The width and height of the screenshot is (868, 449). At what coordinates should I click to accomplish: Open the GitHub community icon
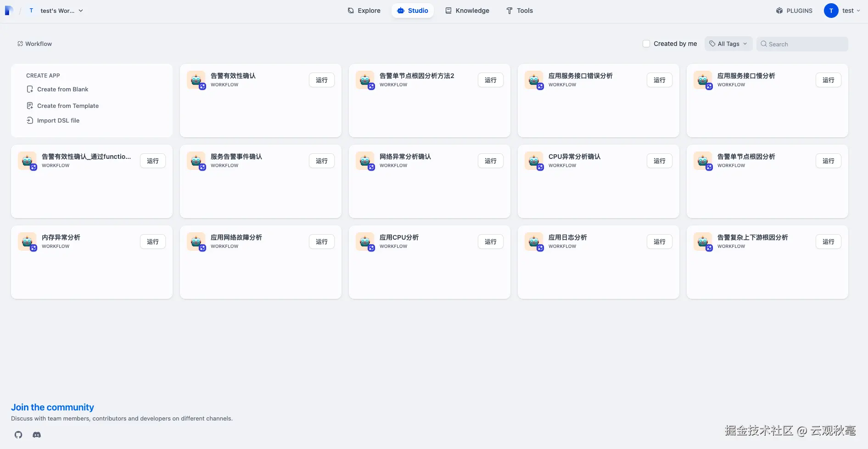point(18,435)
